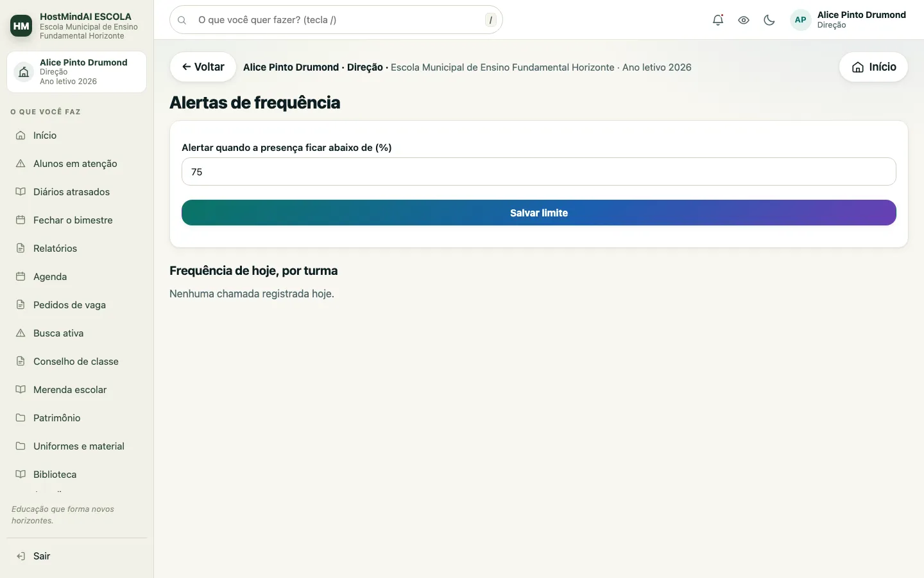
Task: Click the 'Alertar quando a presença ficar abaixo de (%)' label
Action: (x=287, y=148)
